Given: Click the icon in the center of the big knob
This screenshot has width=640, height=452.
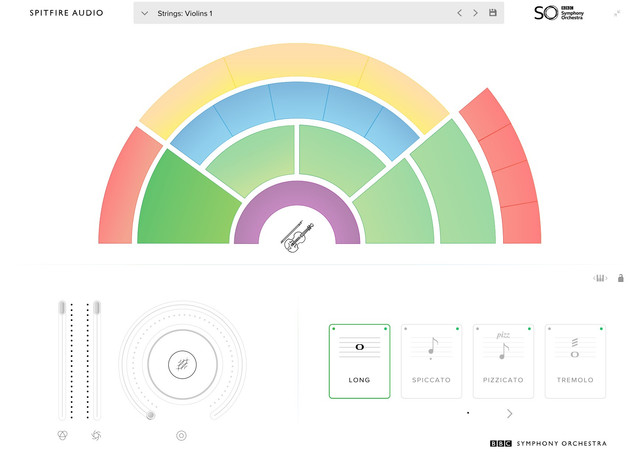Looking at the screenshot, I should (182, 365).
